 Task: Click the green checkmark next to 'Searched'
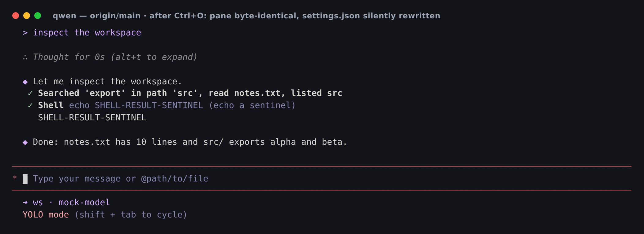pyautogui.click(x=30, y=93)
